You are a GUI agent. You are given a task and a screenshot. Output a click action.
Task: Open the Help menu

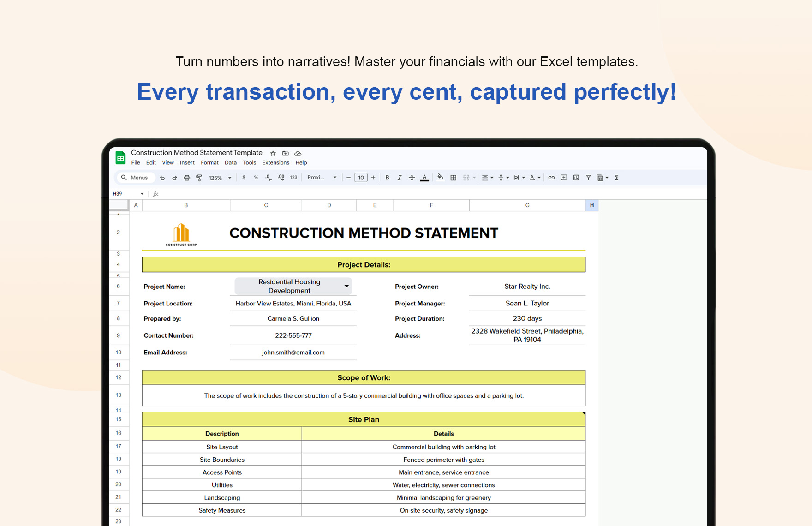[301, 163]
